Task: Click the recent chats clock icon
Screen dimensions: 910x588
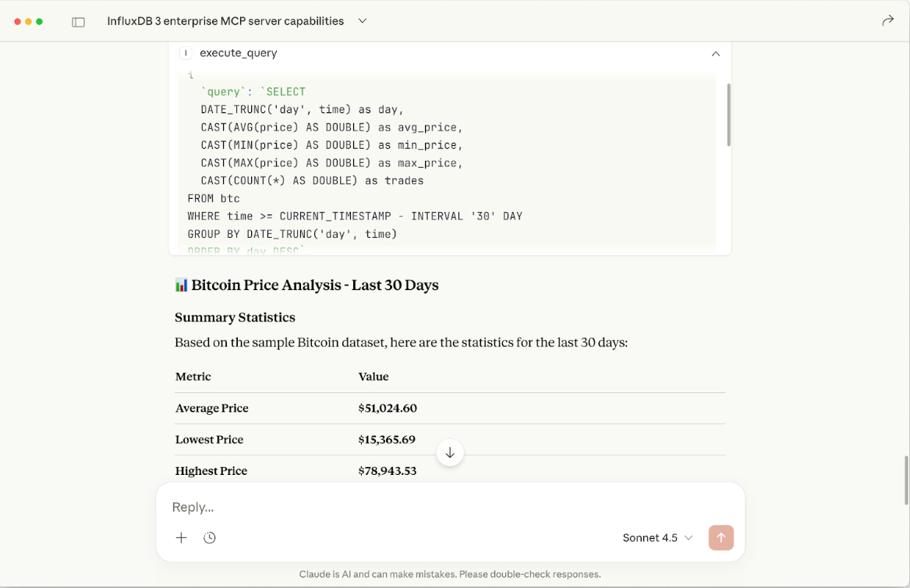Action: 209,537
